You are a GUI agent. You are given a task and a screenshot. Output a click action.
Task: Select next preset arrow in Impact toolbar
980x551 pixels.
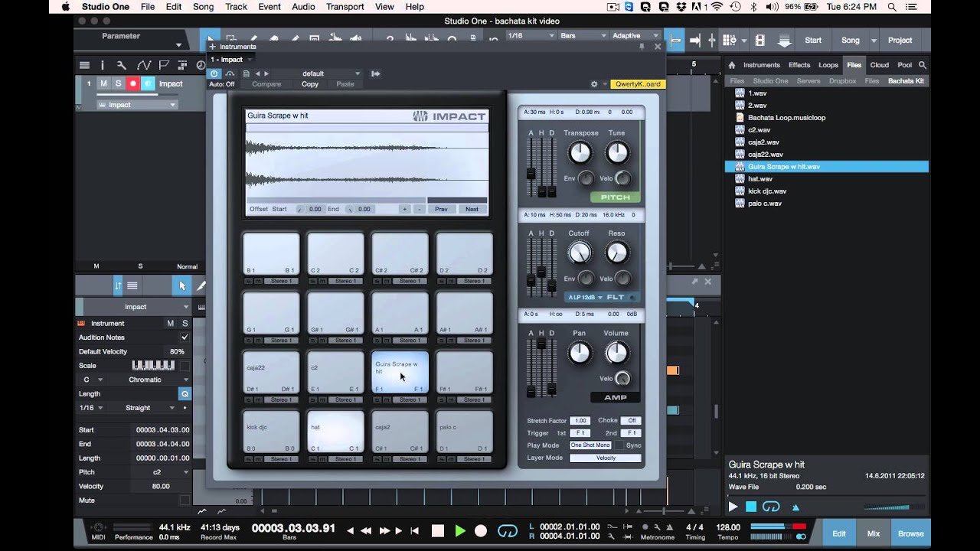click(x=266, y=73)
